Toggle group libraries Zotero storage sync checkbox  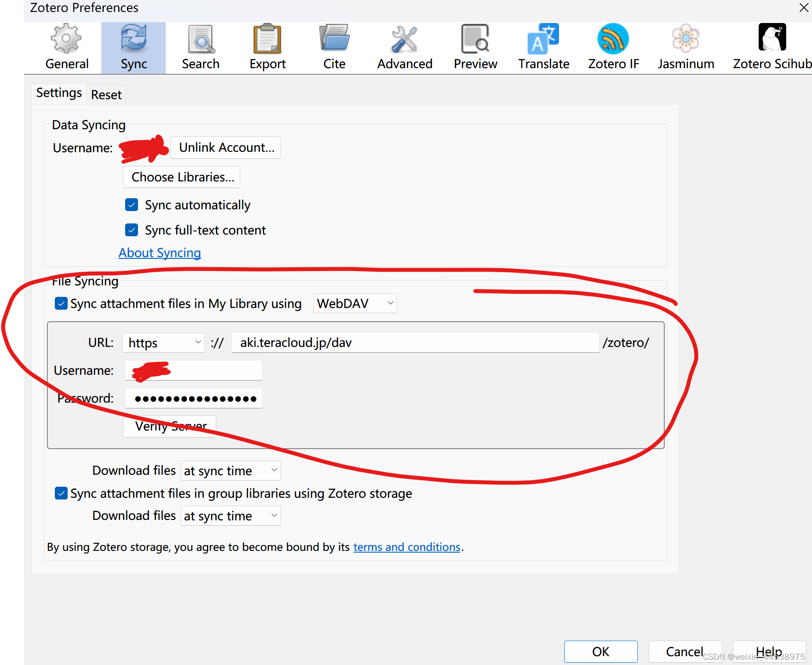point(61,493)
